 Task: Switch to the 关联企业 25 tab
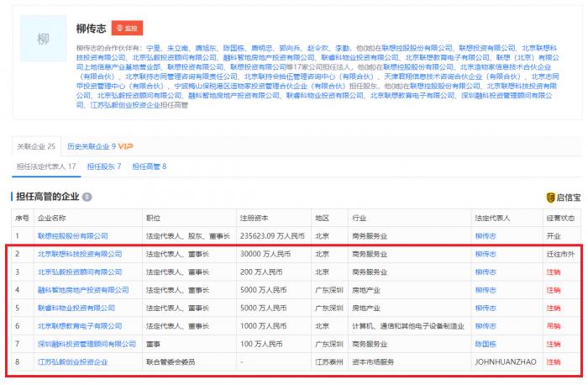pos(37,146)
